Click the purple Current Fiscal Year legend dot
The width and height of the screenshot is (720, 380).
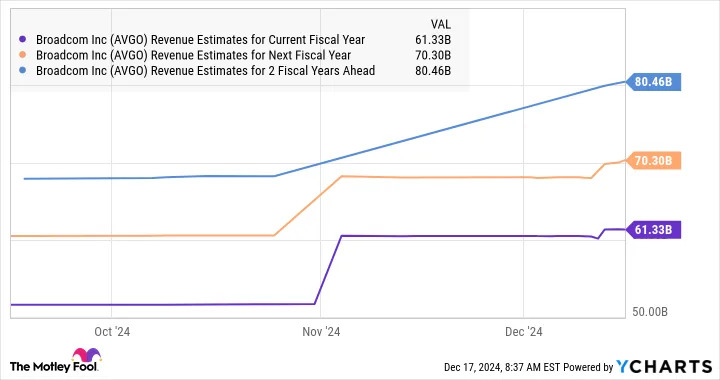tap(22, 39)
